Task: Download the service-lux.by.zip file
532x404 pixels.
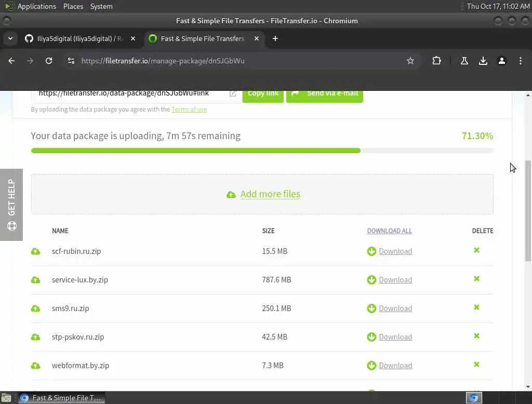Action: point(395,280)
